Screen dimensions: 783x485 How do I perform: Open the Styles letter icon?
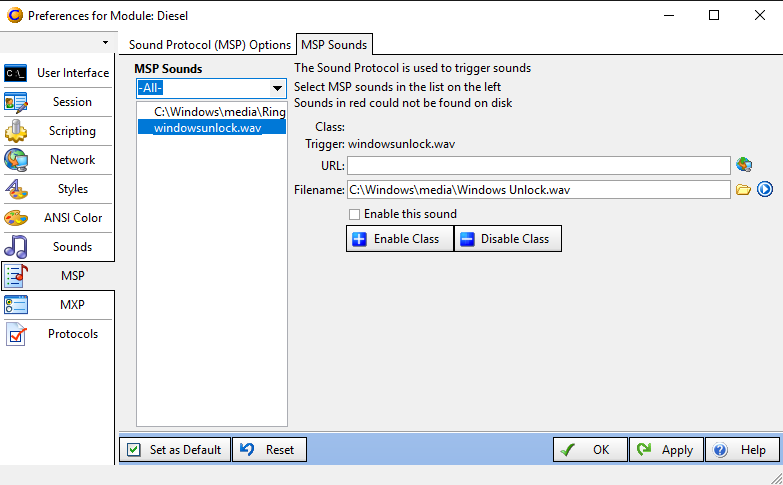pos(15,189)
